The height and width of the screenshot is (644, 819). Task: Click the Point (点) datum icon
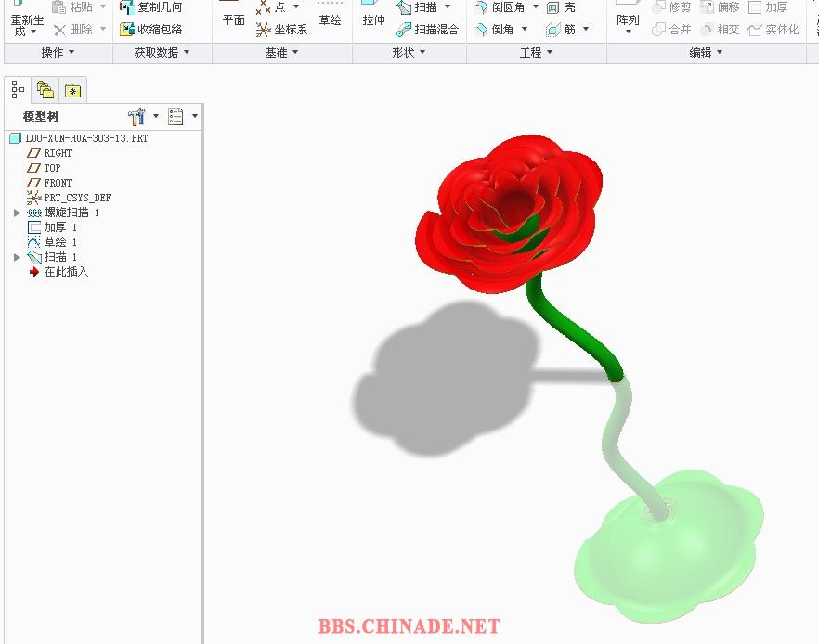tap(263, 6)
